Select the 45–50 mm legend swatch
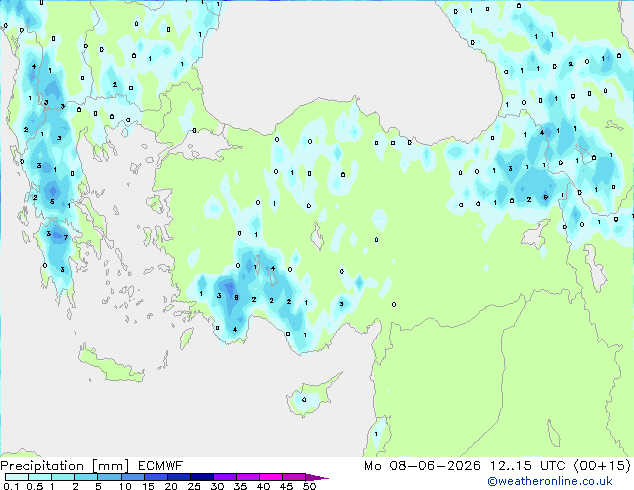Image resolution: width=634 pixels, height=490 pixels. 294,477
